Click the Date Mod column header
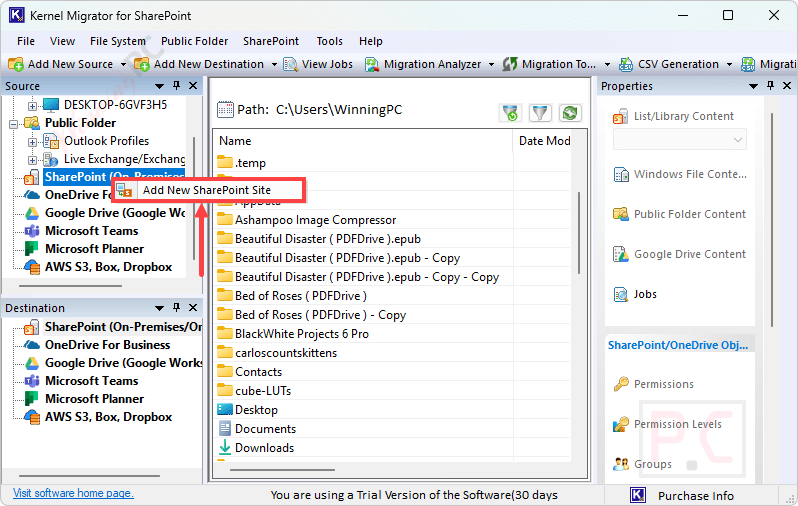798x506 pixels. pos(543,141)
